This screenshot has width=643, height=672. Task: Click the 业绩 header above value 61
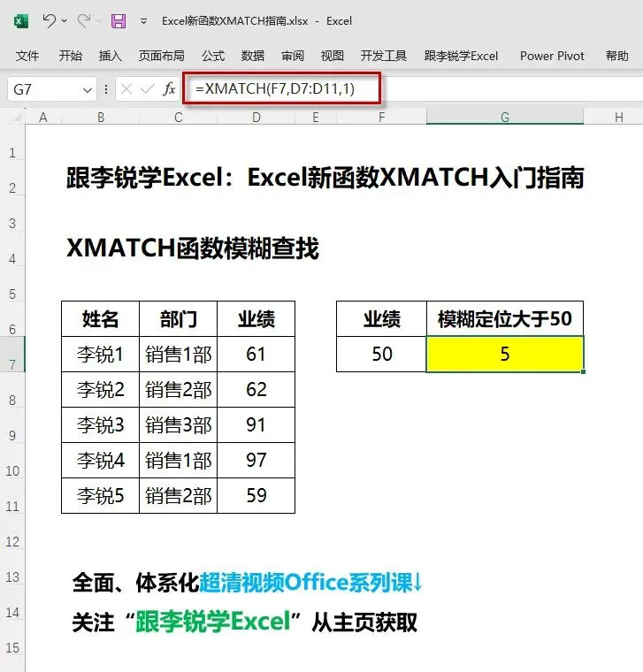(x=256, y=319)
